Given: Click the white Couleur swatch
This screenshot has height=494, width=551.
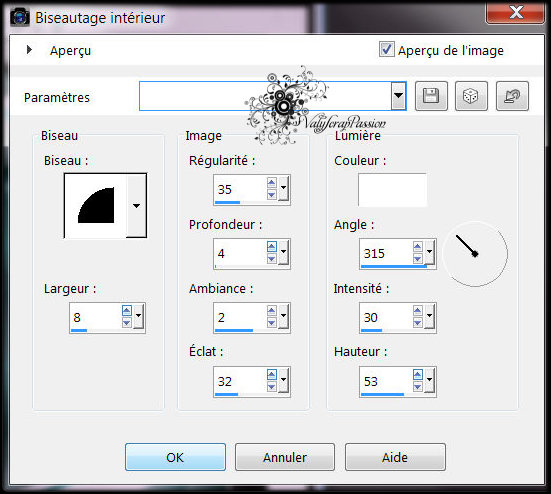Looking at the screenshot, I should click(392, 190).
